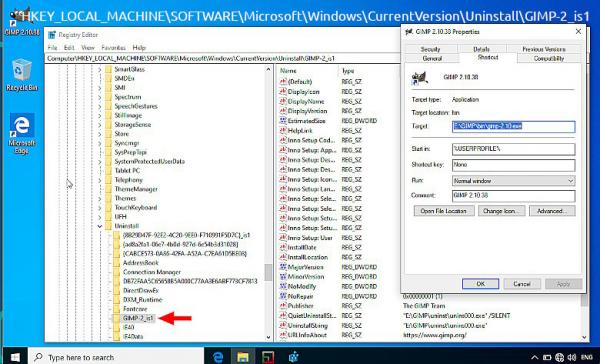Select the GIMP-2_is1 registry key folder
600x364 pixels.
pyautogui.click(x=138, y=318)
